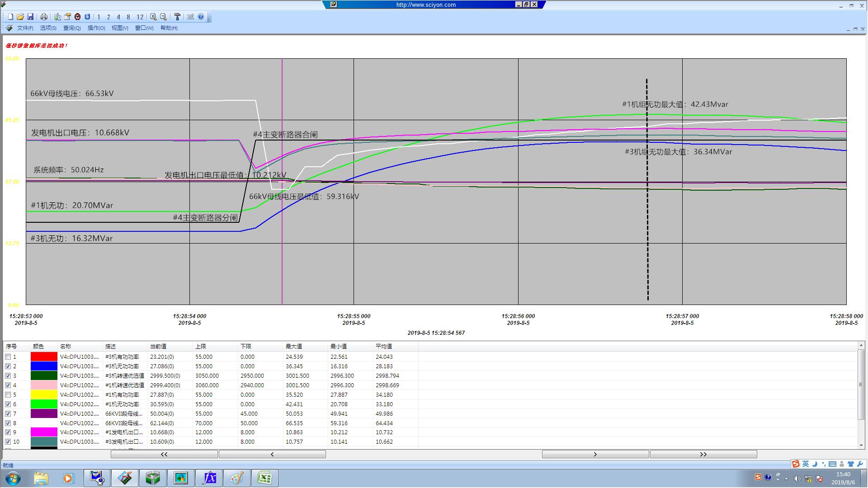868x488 pixels.
Task: Uncheck row 8 checkbox with white swatch
Action: [8, 423]
